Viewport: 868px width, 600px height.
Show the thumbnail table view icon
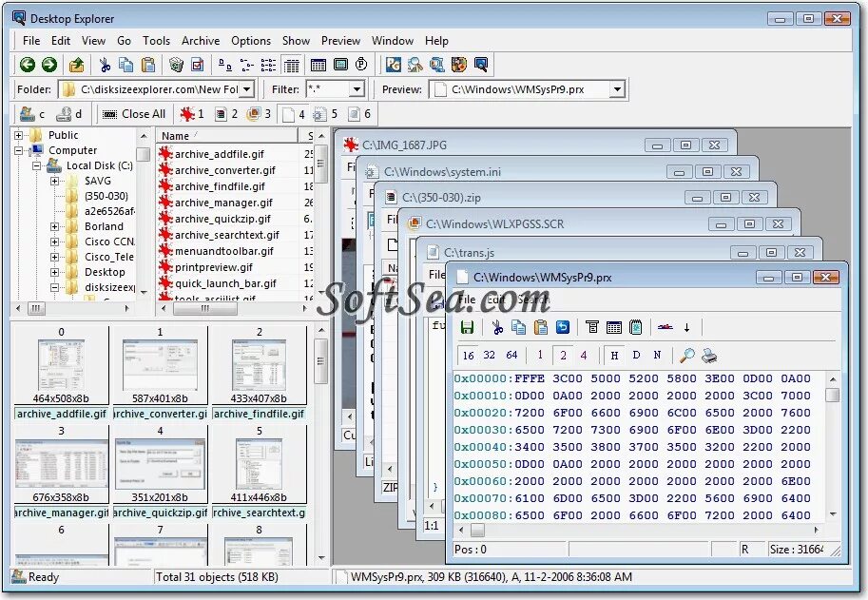click(318, 65)
